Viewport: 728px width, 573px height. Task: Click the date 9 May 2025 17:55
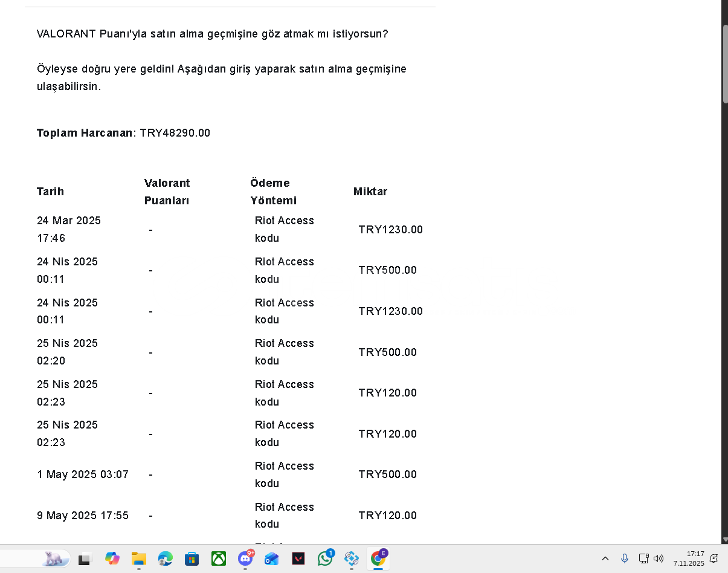(83, 516)
